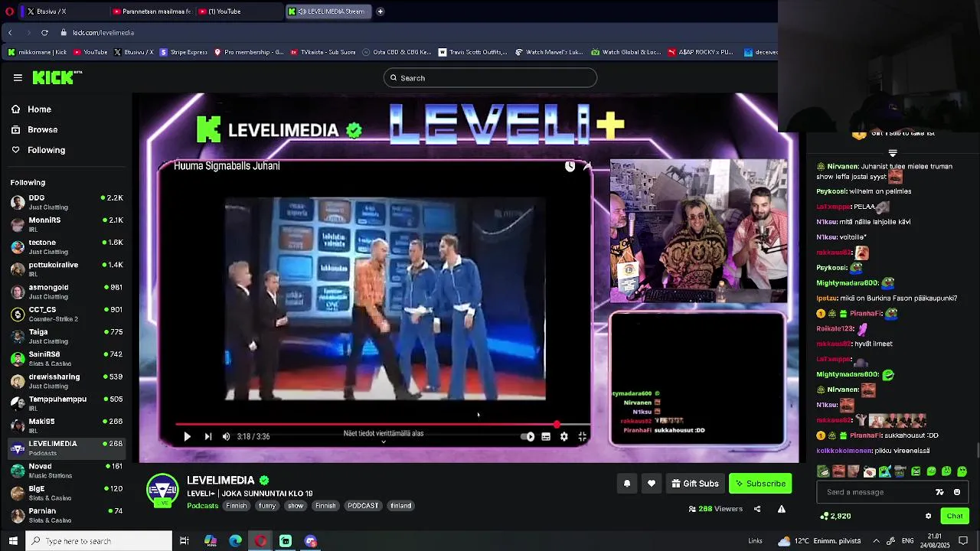Open tectone channel in Following list
This screenshot has height=551, width=980.
point(67,246)
